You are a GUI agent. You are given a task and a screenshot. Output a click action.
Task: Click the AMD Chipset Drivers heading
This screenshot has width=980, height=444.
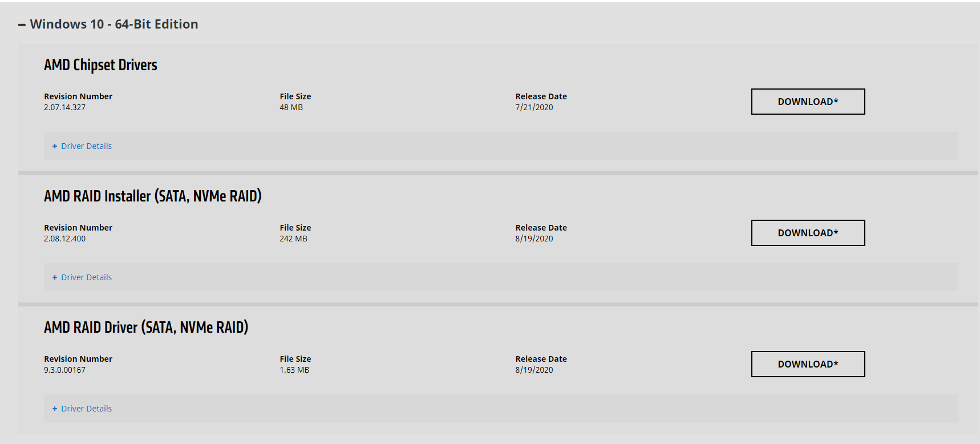coord(100,65)
